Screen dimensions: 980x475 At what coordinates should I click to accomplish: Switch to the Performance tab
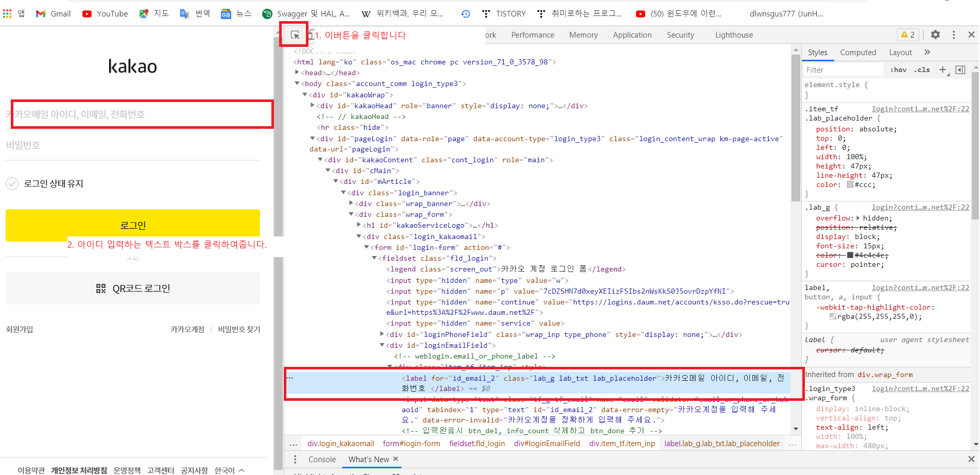[532, 35]
